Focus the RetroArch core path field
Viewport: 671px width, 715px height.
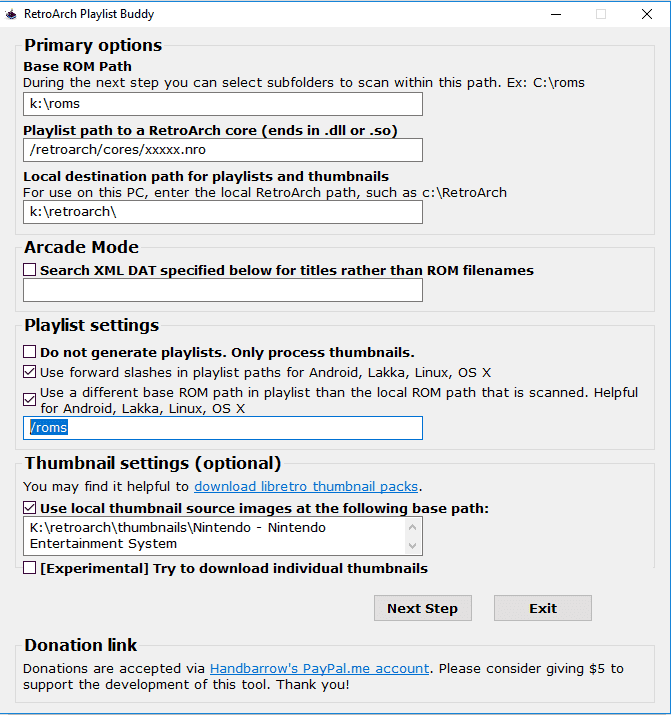(x=223, y=150)
